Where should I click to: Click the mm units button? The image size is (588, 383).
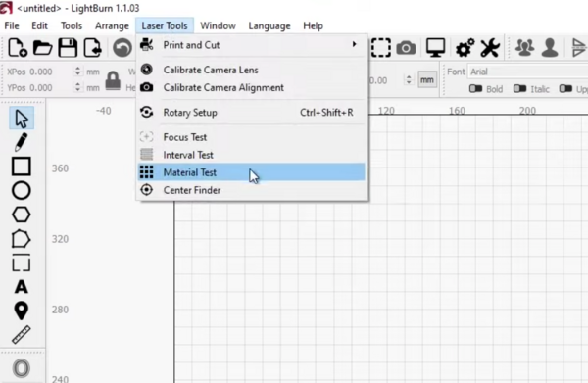coord(427,79)
